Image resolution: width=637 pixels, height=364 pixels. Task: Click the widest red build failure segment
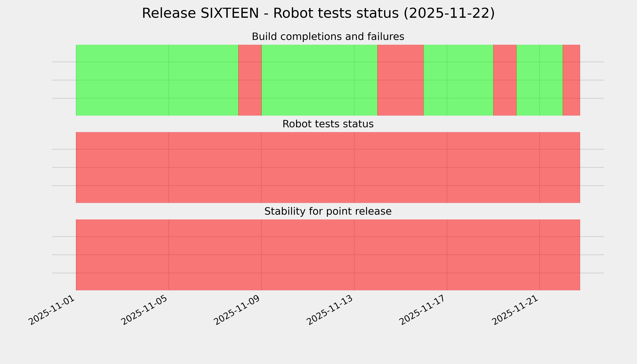click(x=401, y=80)
